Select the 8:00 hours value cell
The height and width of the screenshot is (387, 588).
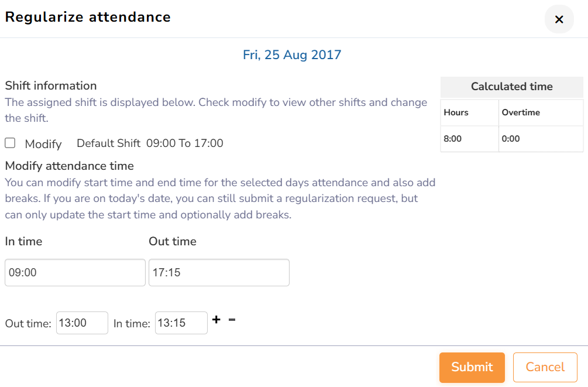pos(453,139)
